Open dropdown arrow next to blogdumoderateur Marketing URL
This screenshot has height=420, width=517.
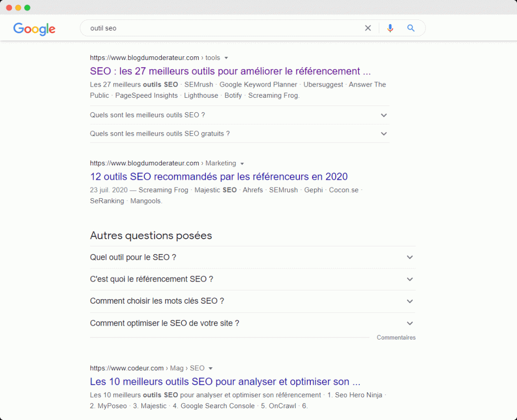(242, 163)
